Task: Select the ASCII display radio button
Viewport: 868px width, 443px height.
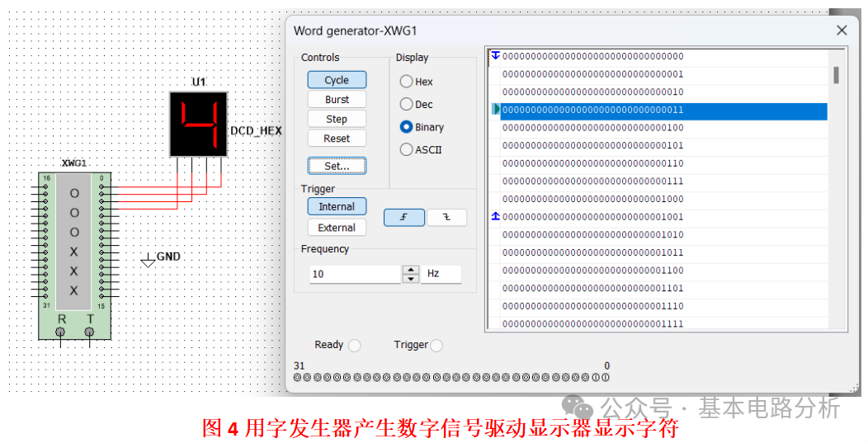Action: point(406,149)
